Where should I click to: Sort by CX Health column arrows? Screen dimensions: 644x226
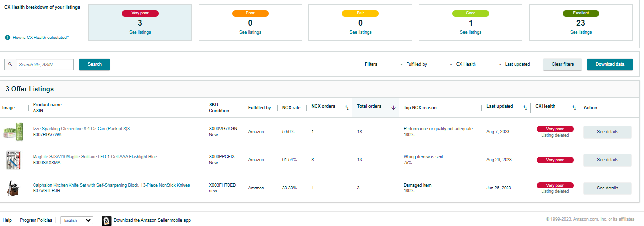pyautogui.click(x=574, y=107)
